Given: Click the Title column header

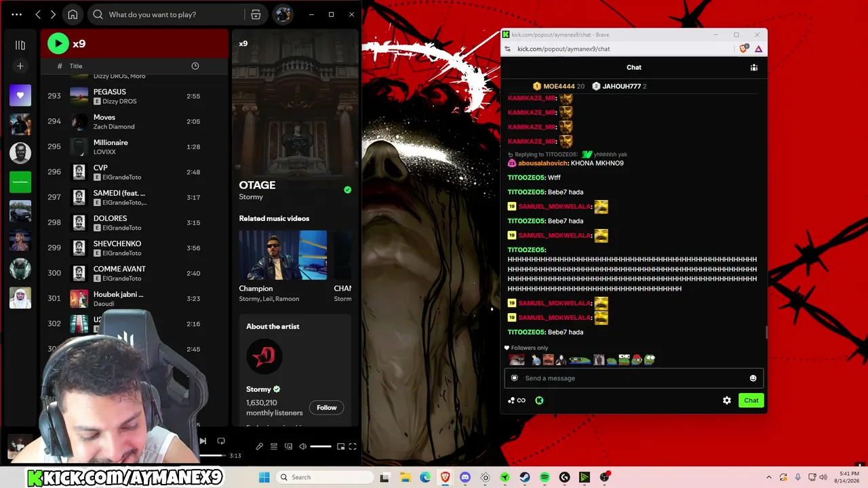Looking at the screenshot, I should (76, 66).
